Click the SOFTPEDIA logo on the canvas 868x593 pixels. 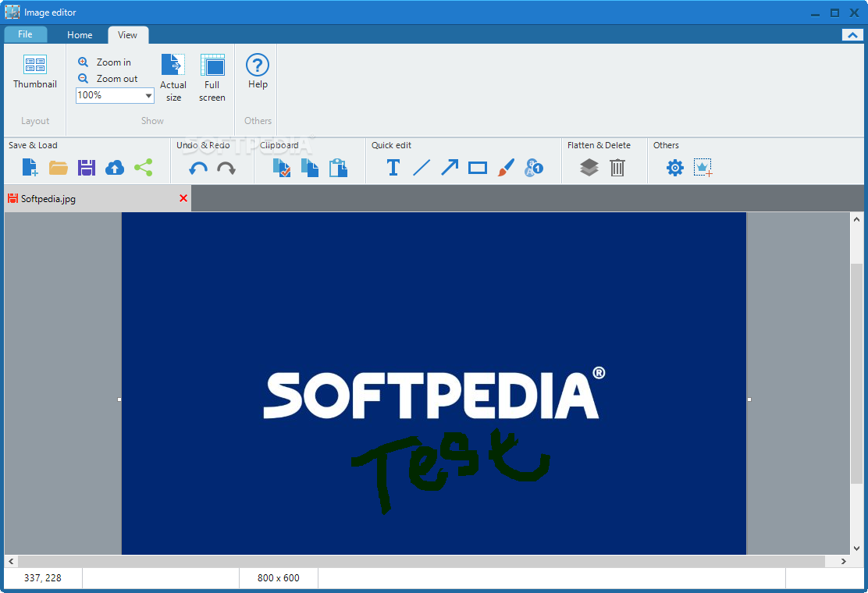(434, 393)
